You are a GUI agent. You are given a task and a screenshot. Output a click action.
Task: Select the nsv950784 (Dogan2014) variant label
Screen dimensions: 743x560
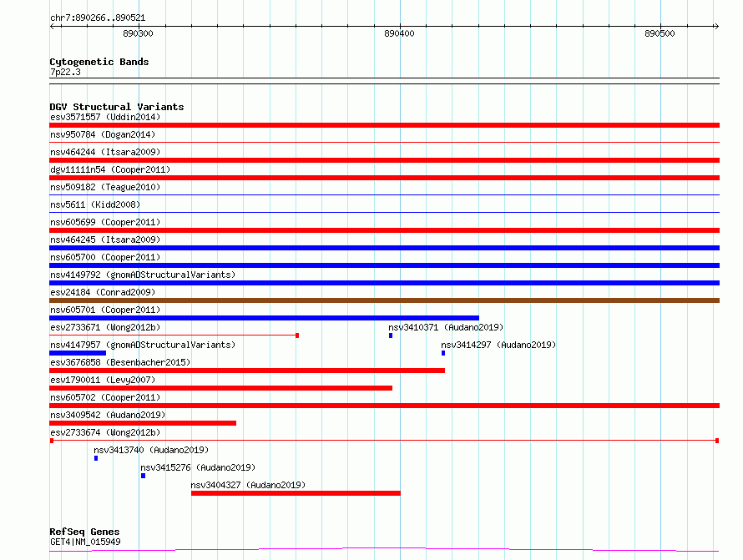click(x=103, y=134)
